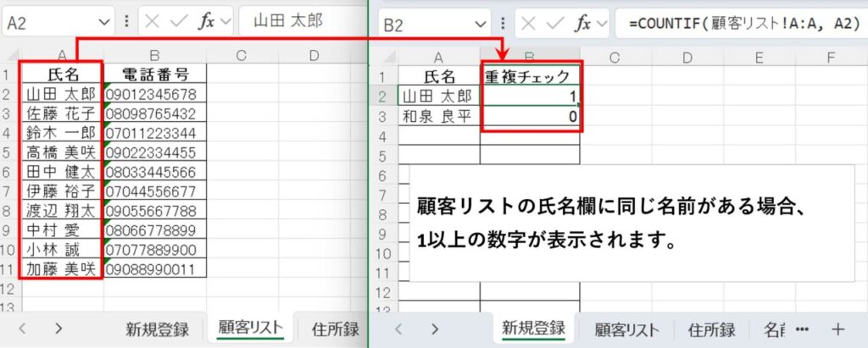This screenshot has width=868, height=348.
Task: Previous sheet arrow in right window
Action: 398,329
